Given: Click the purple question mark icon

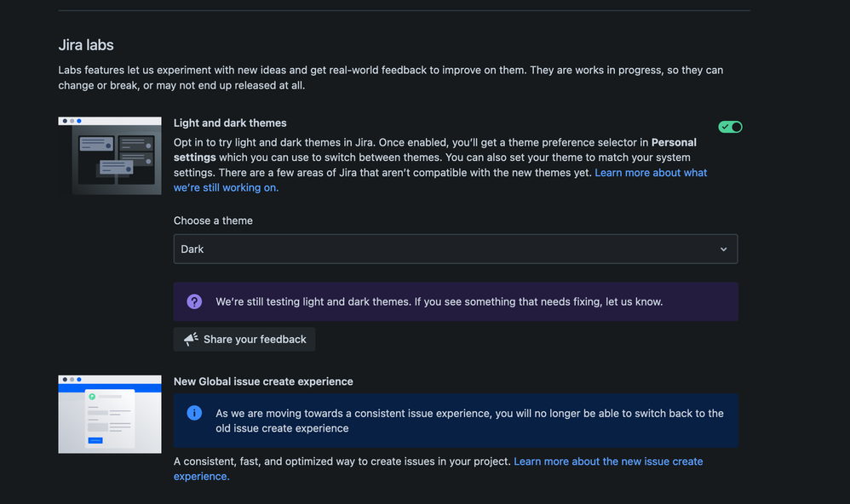Looking at the screenshot, I should click(x=194, y=301).
